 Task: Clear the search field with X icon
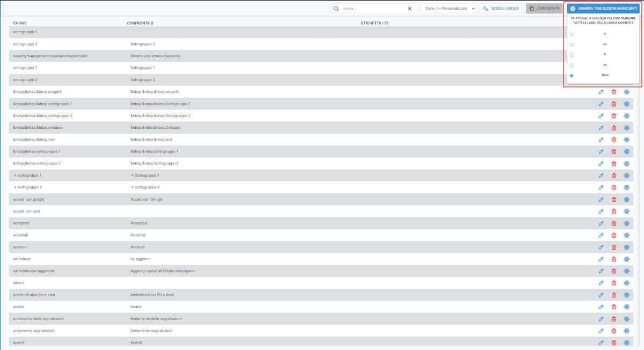click(x=409, y=9)
